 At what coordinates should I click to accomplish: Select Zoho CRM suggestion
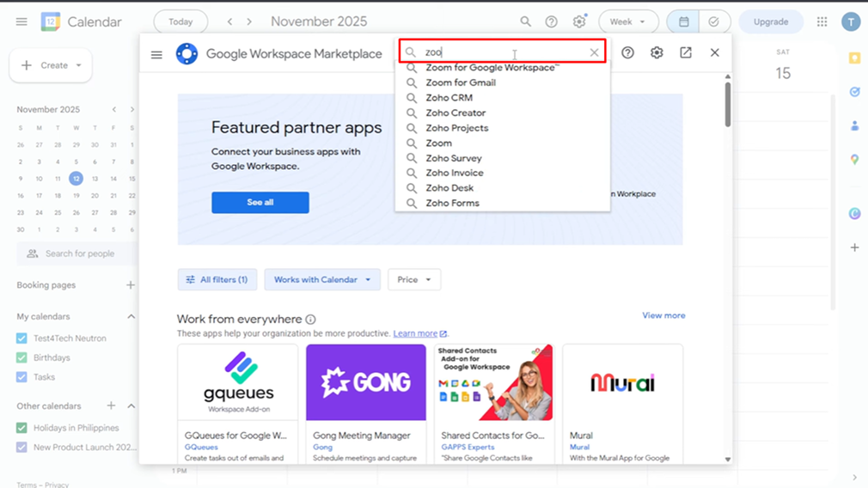coord(503,97)
